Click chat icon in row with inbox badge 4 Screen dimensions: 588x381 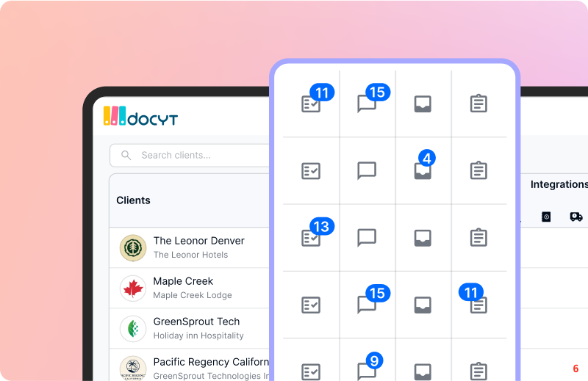[x=367, y=171]
